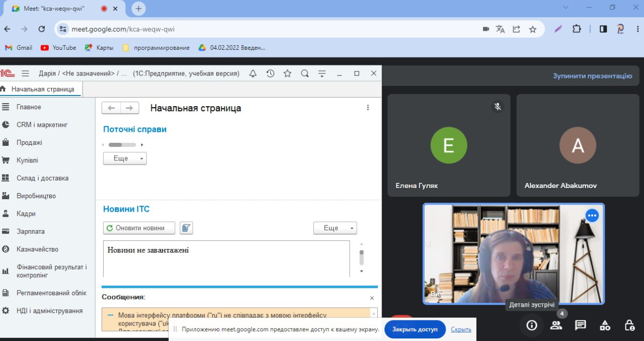Open Продажі section in sidebar
Image resolution: width=644 pixels, height=341 pixels.
[29, 142]
